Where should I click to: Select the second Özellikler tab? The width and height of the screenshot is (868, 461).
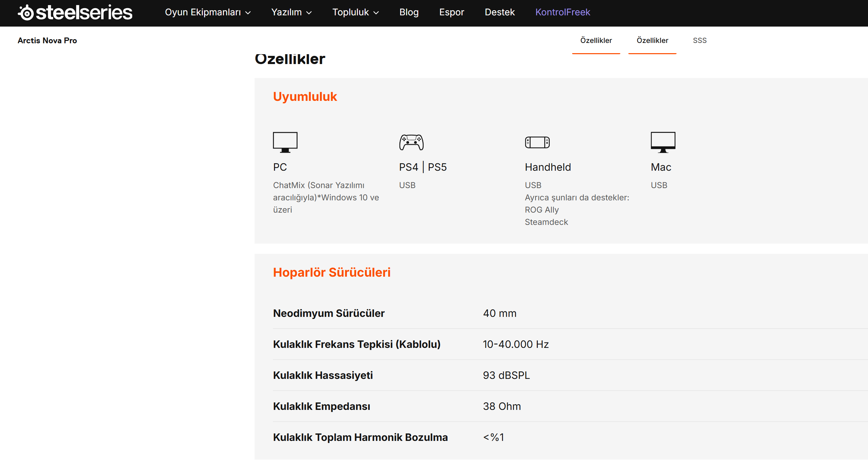[x=652, y=41]
